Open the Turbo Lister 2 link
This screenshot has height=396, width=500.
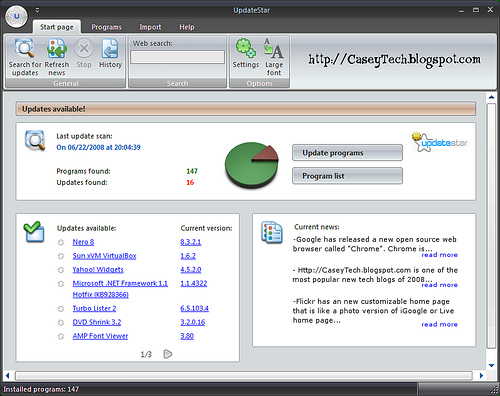tap(94, 308)
